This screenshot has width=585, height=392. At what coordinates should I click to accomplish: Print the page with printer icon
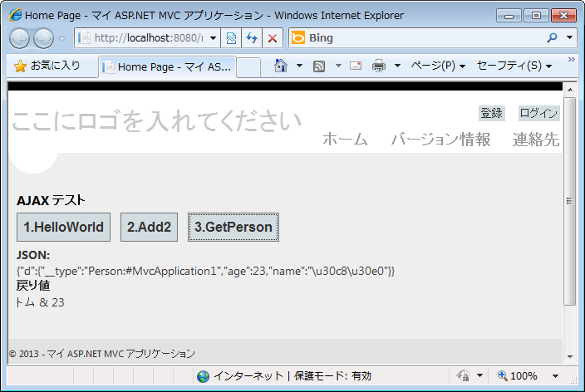click(x=379, y=66)
